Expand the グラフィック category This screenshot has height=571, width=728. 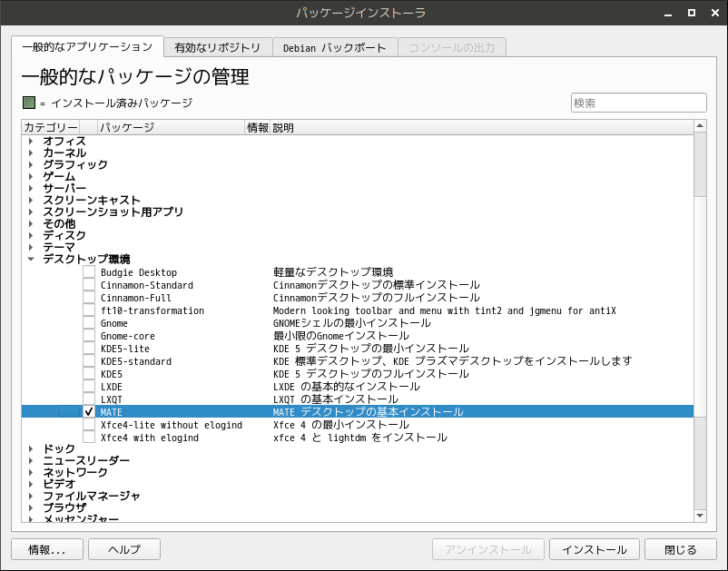click(31, 164)
